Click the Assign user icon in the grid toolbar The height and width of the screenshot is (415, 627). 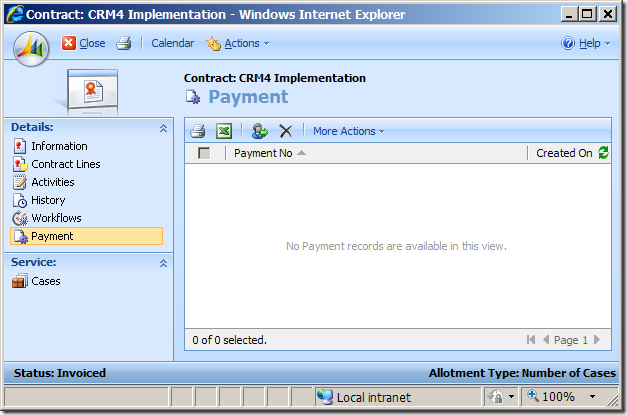(260, 131)
